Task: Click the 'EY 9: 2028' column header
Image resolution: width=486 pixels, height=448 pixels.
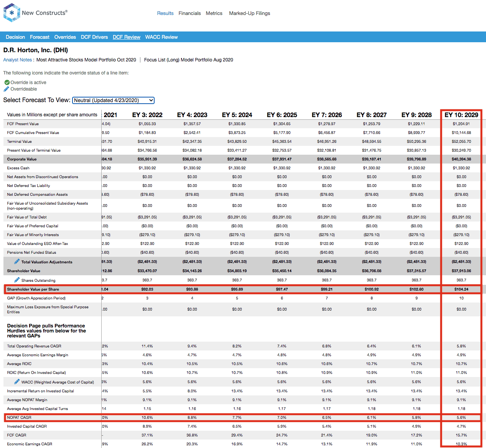Action: pos(417,115)
